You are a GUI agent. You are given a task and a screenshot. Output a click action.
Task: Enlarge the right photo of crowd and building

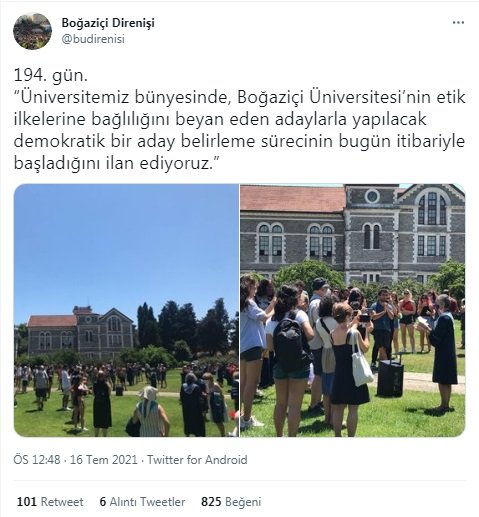tap(352, 310)
